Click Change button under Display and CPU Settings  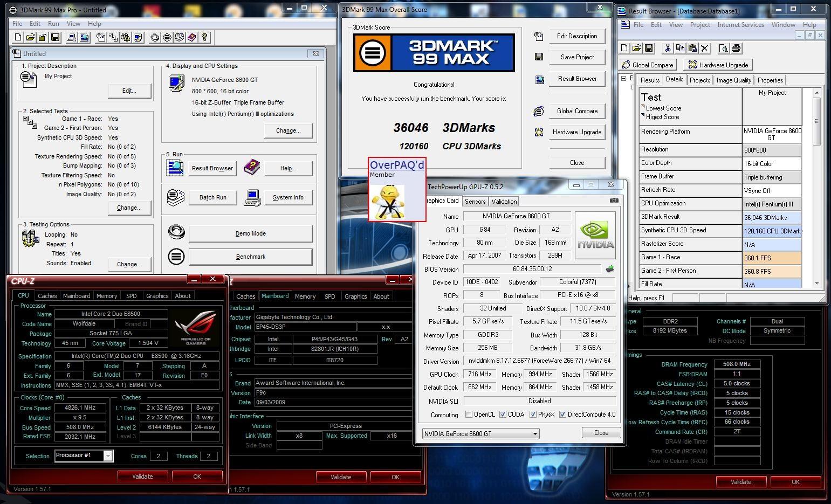coord(289,130)
